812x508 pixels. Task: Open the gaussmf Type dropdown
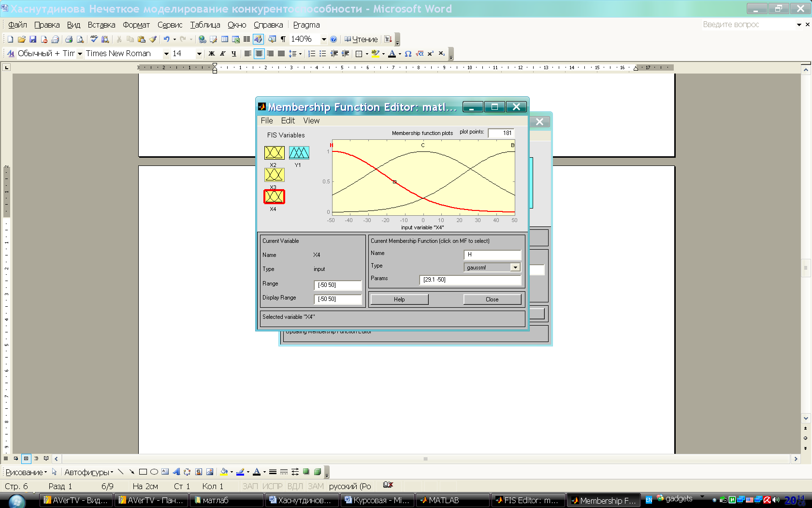515,268
